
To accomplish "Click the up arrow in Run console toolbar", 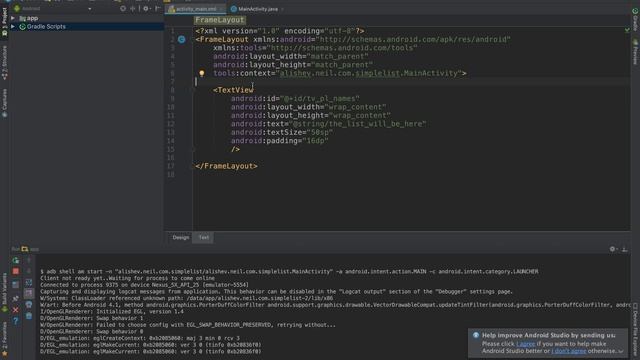I will click(29, 260).
